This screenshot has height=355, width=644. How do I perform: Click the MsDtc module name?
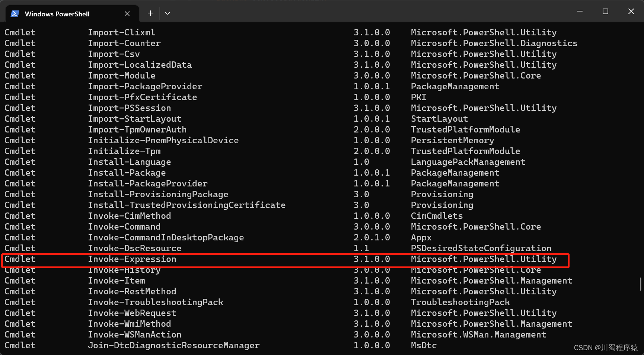[x=424, y=345]
